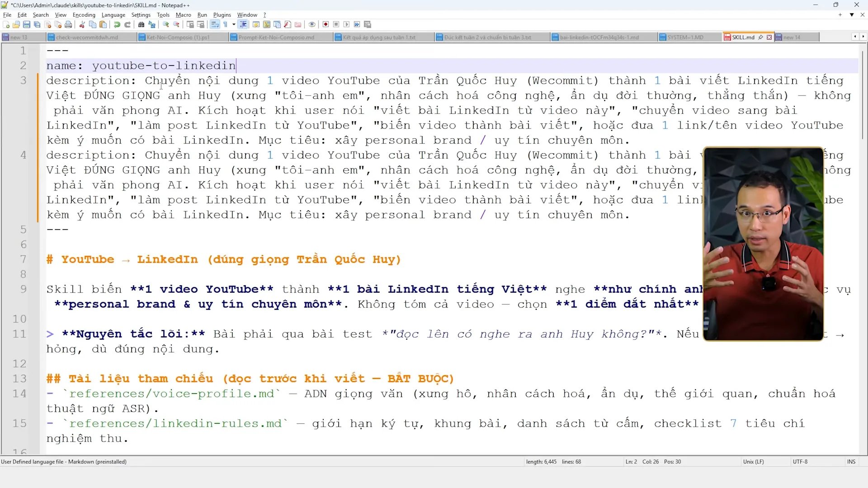
Task: Open the document list down-arrow at top right
Action: pos(852,15)
